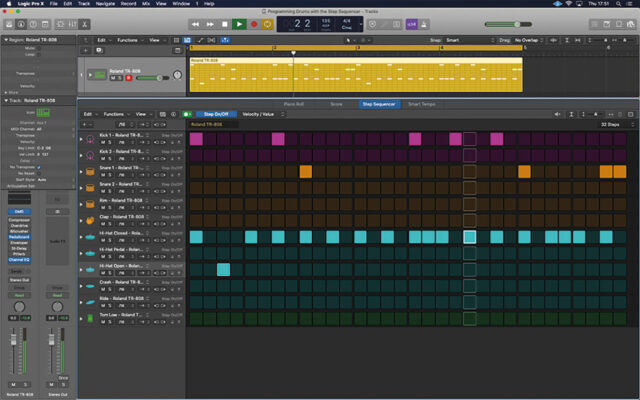Open the Editors scissors button

pyautogui.click(x=84, y=24)
